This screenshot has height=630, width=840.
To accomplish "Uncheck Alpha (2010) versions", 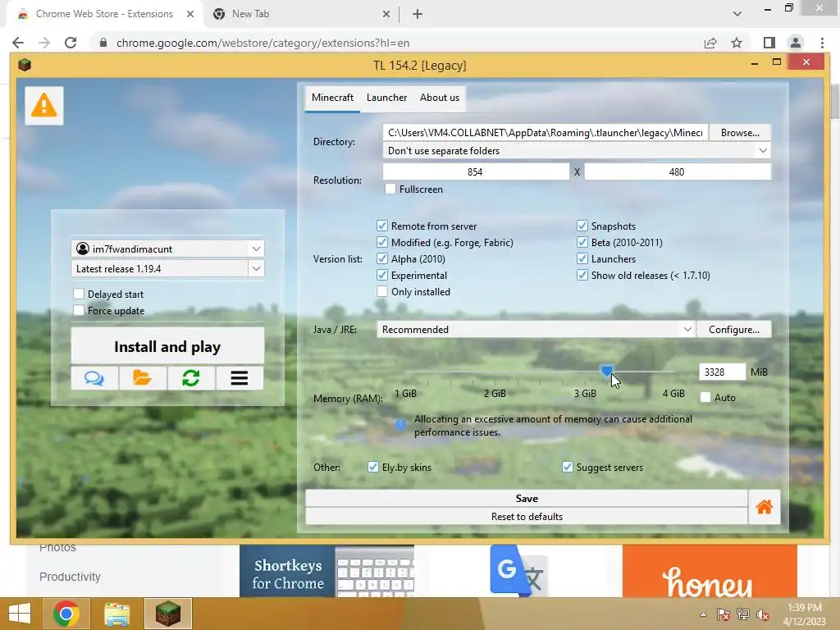I will 382,259.
